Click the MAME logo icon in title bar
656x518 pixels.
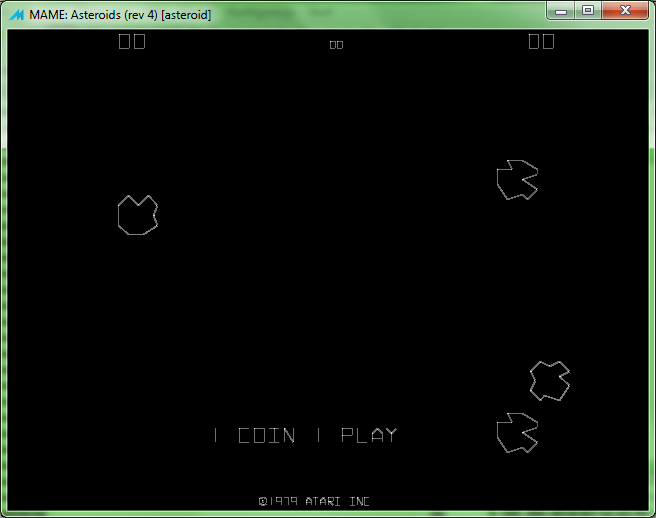[x=17, y=15]
